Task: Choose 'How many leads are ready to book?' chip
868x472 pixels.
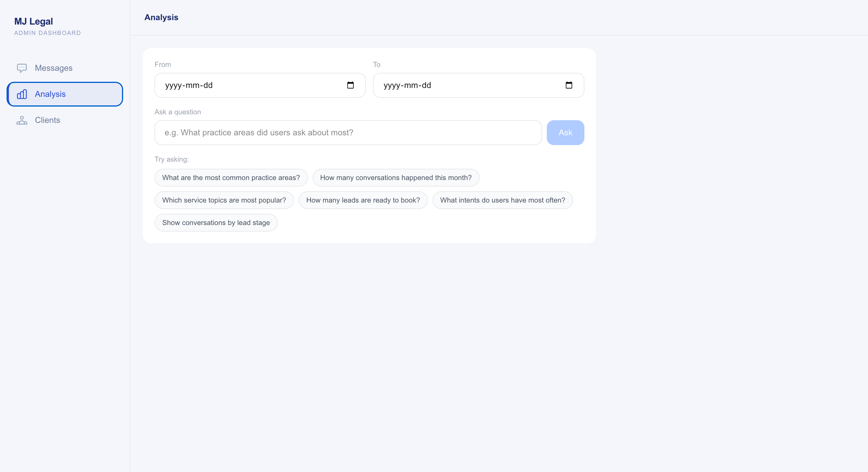Action: (363, 200)
